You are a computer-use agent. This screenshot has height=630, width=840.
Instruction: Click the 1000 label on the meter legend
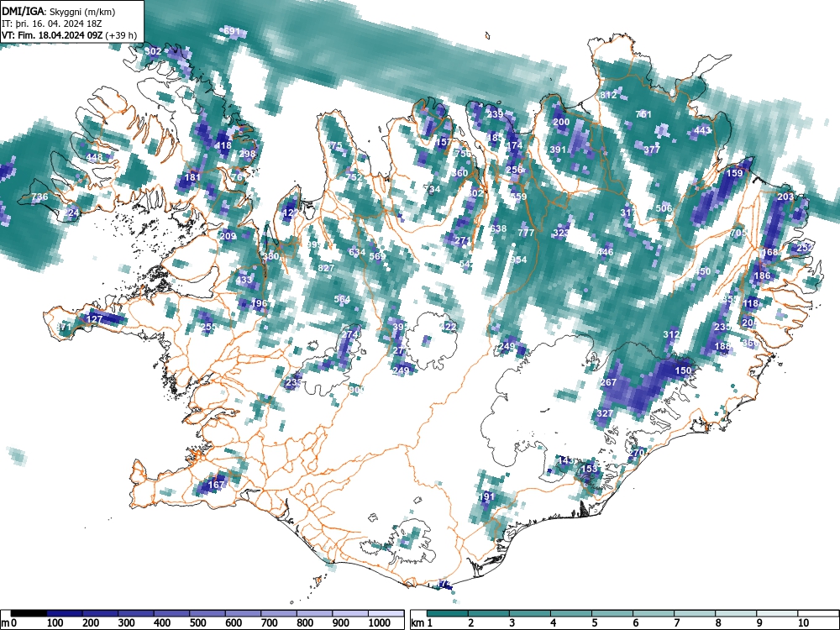coord(380,622)
